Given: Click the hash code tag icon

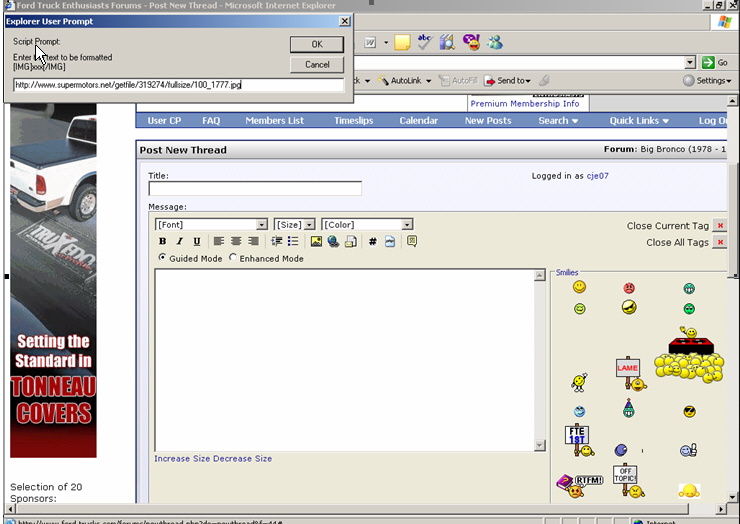Looking at the screenshot, I should coord(373,241).
